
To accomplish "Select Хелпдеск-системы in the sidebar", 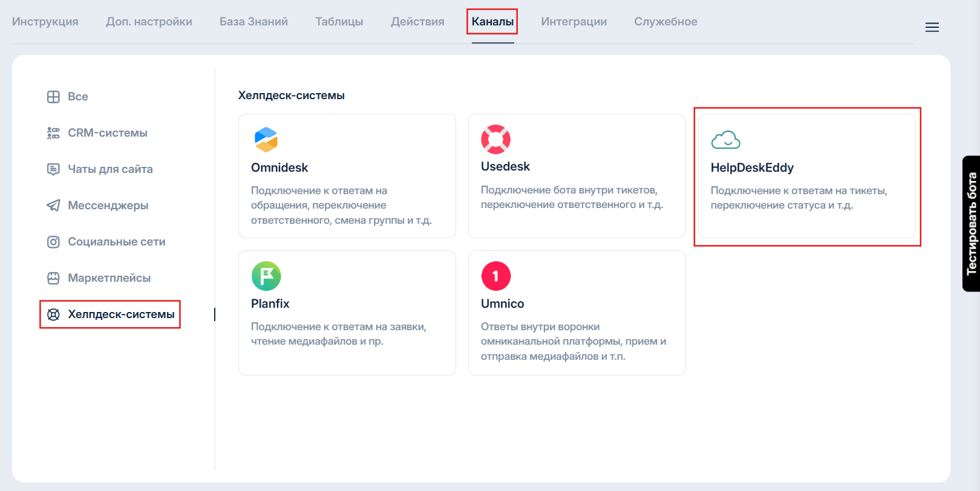I will [x=121, y=314].
